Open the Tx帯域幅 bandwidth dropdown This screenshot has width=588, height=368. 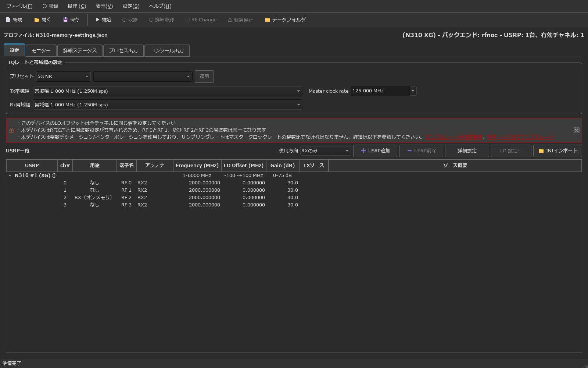click(x=168, y=91)
